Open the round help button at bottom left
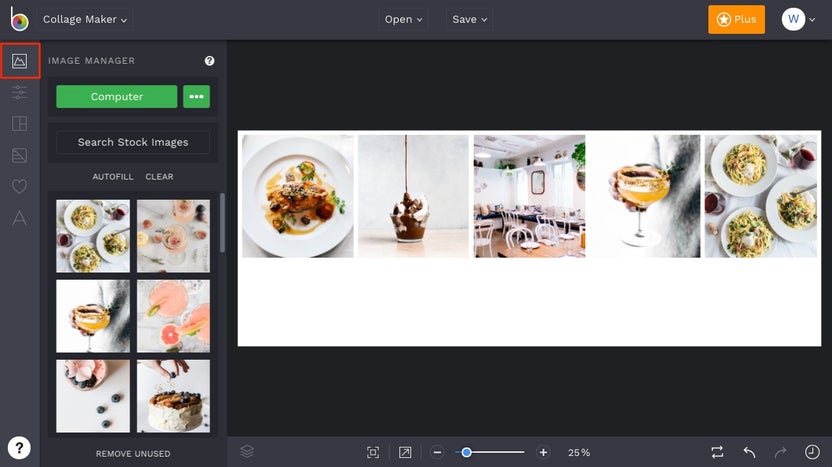The width and height of the screenshot is (832, 467). pos(19,448)
